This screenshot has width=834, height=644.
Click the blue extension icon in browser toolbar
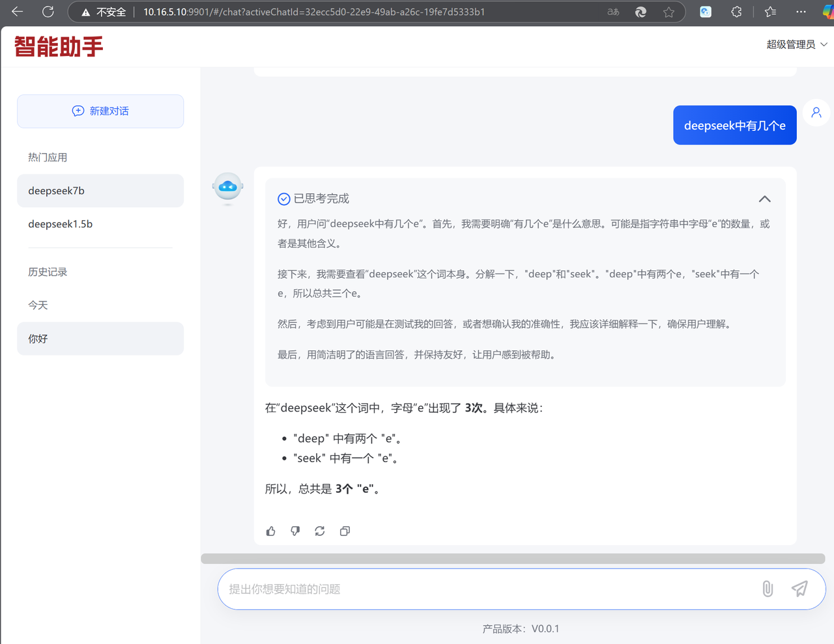(706, 12)
